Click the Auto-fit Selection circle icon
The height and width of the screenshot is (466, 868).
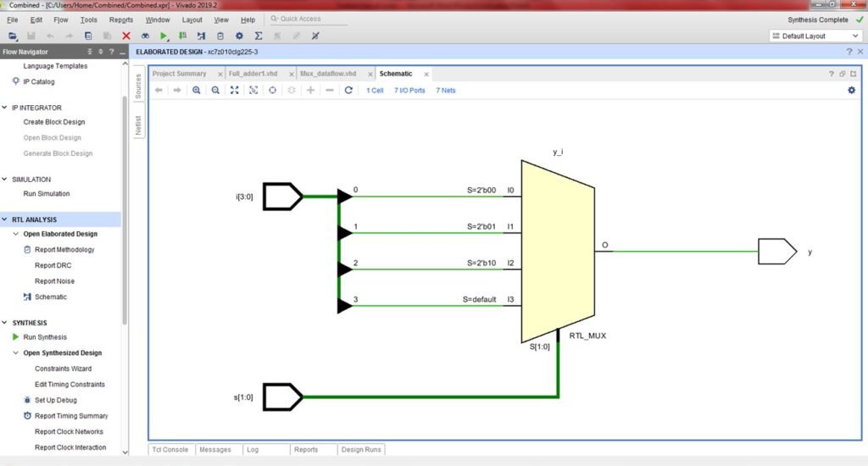click(x=272, y=90)
